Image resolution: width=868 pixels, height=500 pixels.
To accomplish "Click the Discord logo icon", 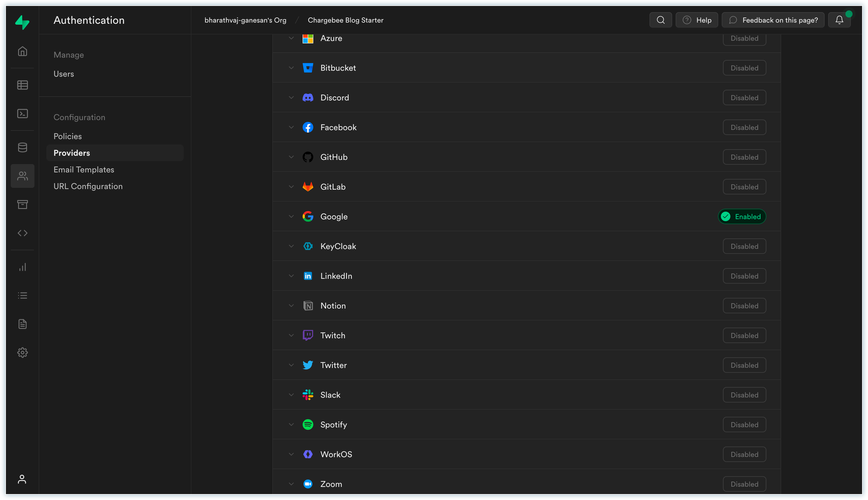I will [308, 97].
